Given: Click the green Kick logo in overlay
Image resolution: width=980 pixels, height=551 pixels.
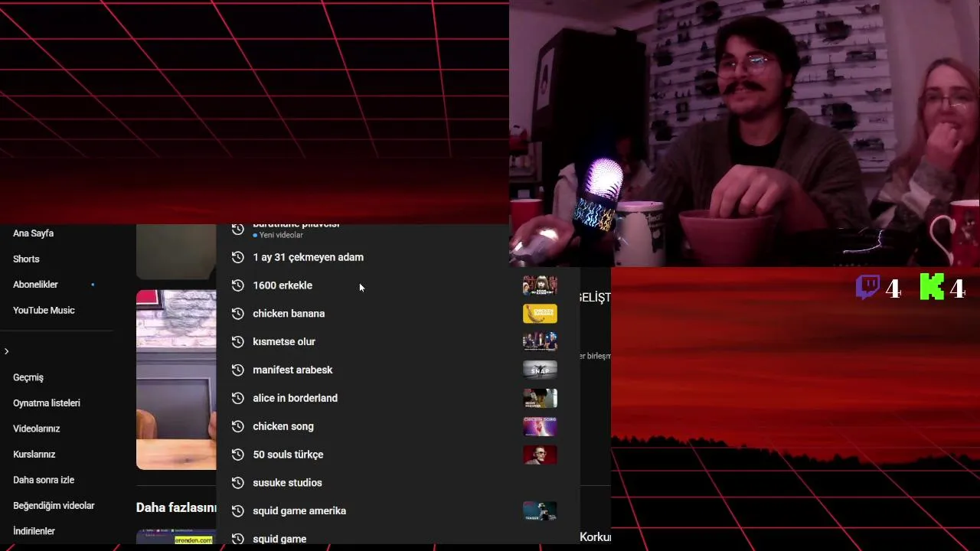Looking at the screenshot, I should [x=932, y=287].
